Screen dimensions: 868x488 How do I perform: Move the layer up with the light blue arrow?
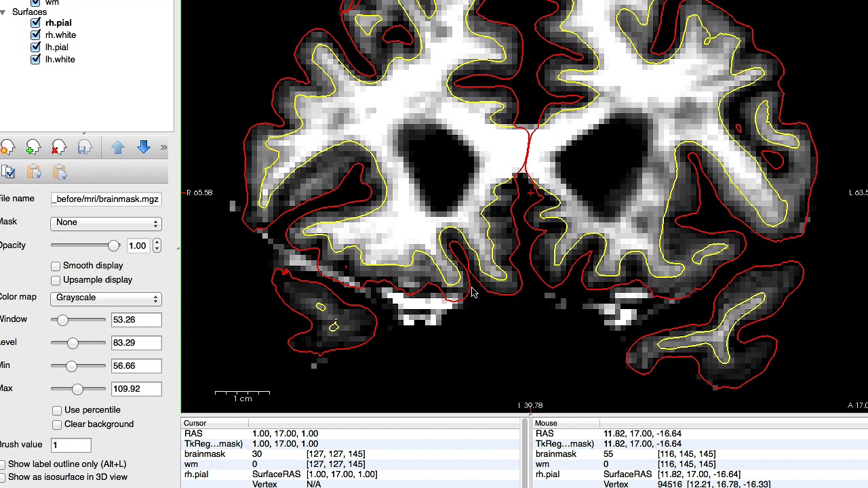118,148
